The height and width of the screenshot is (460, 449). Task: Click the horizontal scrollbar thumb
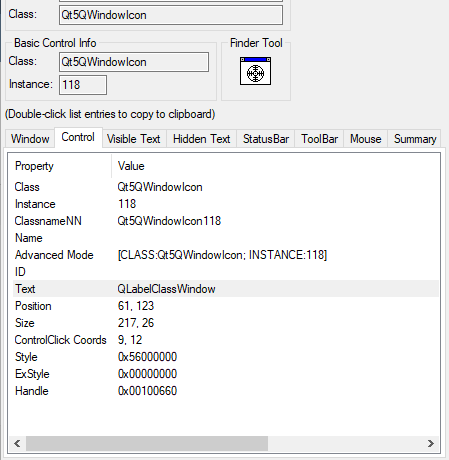click(x=147, y=443)
